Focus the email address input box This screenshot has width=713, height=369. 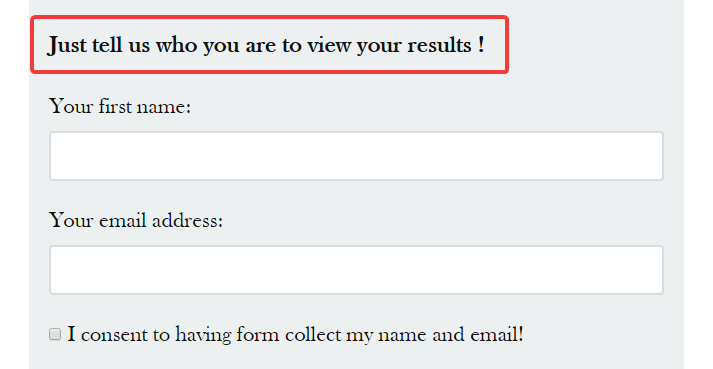click(x=356, y=270)
